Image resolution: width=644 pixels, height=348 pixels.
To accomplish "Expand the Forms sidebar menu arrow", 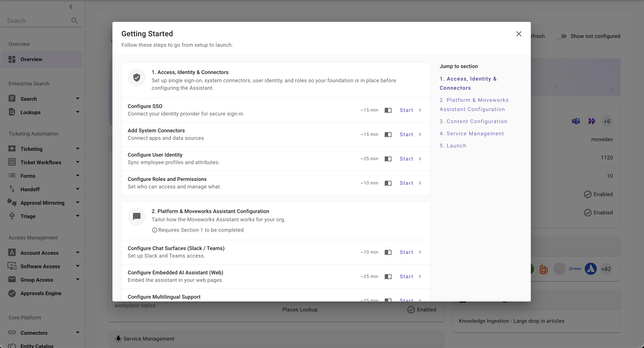I will click(78, 176).
